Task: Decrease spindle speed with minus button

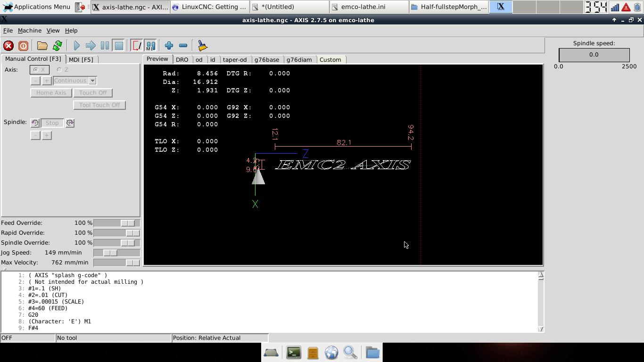Action: click(35, 135)
